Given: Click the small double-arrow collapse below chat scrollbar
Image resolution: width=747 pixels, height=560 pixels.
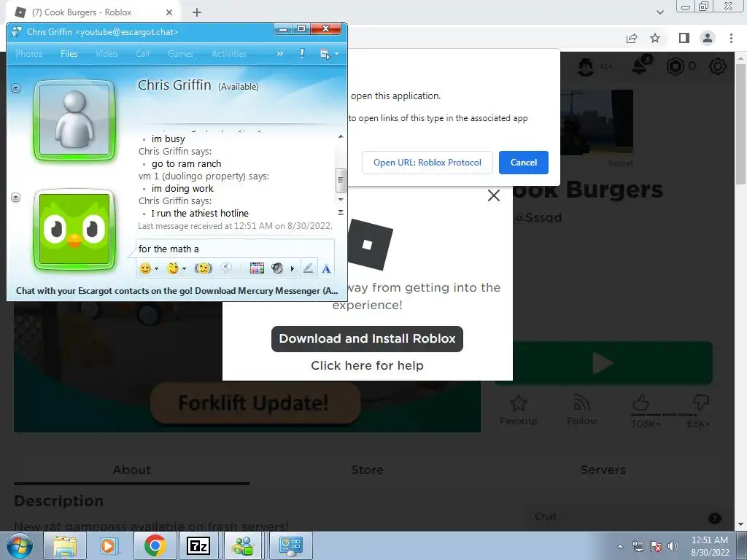Looking at the screenshot, I should click(341, 212).
